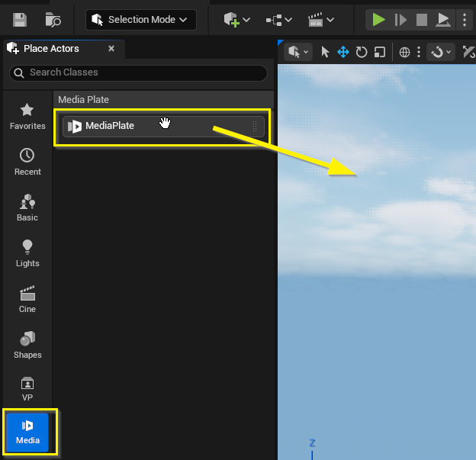Choose the Shapes category

pos(27,345)
